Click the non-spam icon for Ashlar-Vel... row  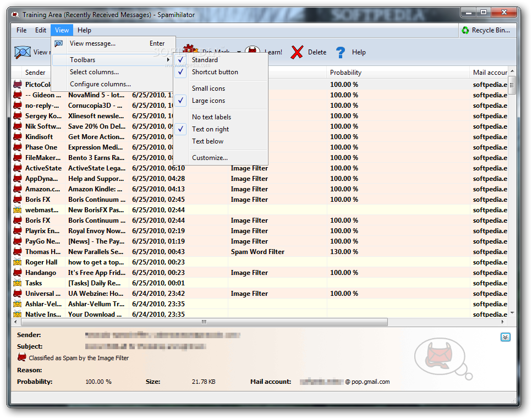coord(17,304)
